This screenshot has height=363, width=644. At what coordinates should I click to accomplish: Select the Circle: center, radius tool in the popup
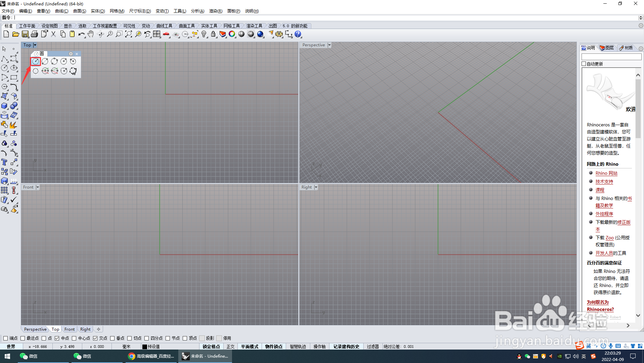[36, 61]
